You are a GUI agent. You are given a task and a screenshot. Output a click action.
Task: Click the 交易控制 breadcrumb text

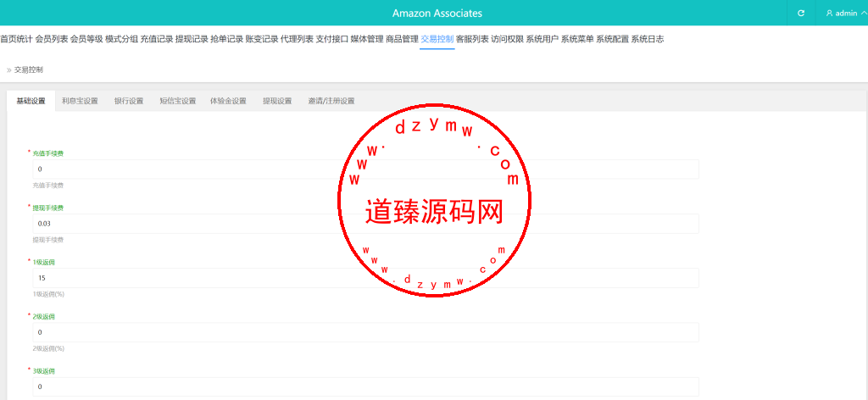[29, 70]
